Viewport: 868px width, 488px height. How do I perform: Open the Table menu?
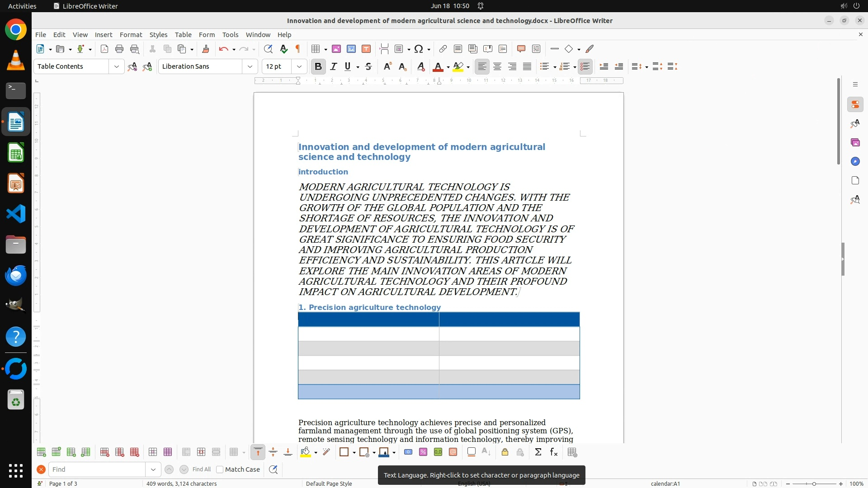tap(183, 34)
